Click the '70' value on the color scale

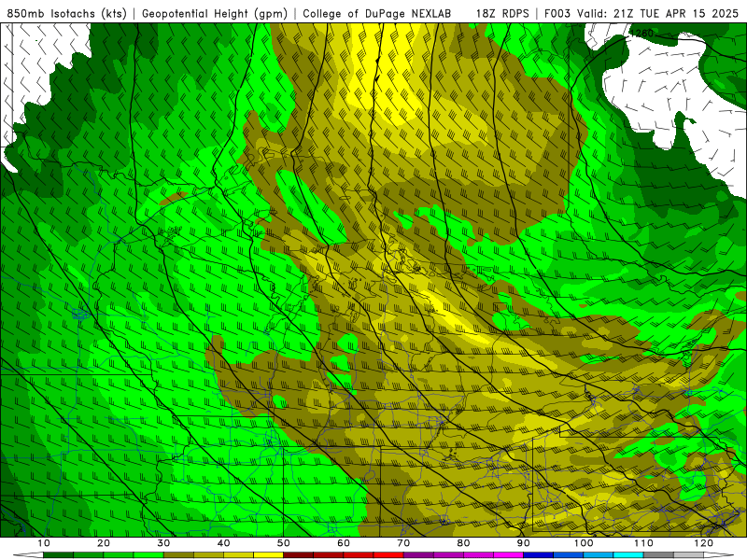click(403, 543)
